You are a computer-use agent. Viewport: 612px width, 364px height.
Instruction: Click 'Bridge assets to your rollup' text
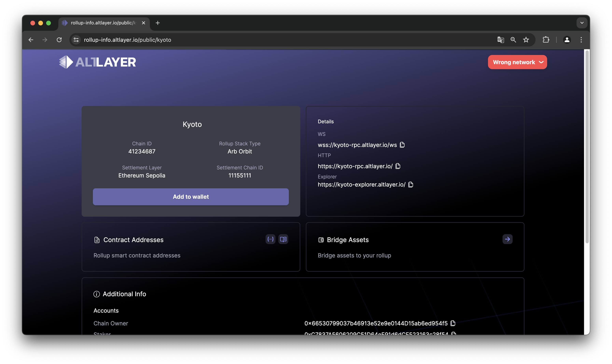click(354, 255)
